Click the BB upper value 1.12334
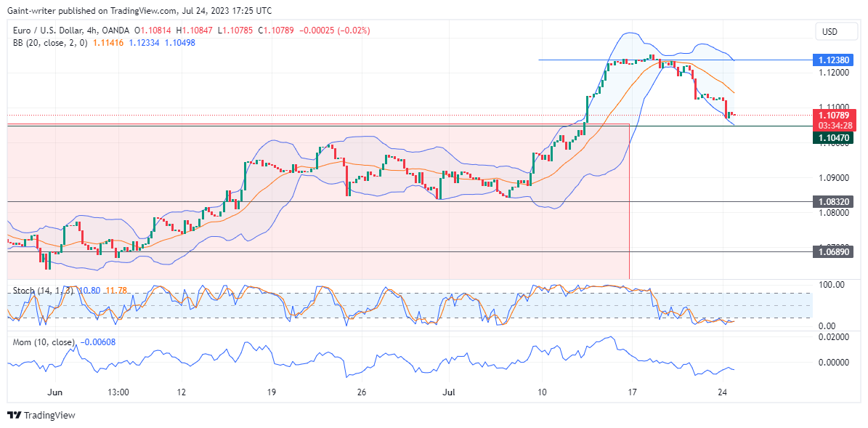The width and height of the screenshot is (868, 428). 145,43
